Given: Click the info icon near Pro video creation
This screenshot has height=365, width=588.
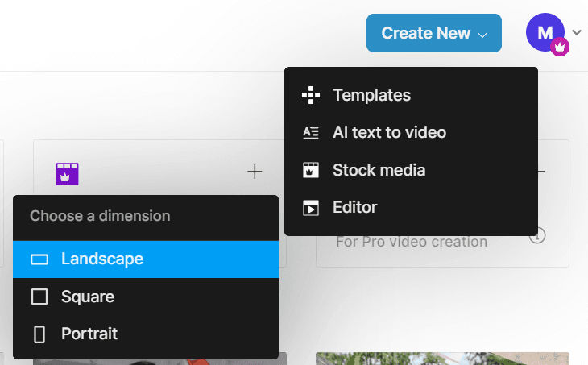Looking at the screenshot, I should click(537, 236).
